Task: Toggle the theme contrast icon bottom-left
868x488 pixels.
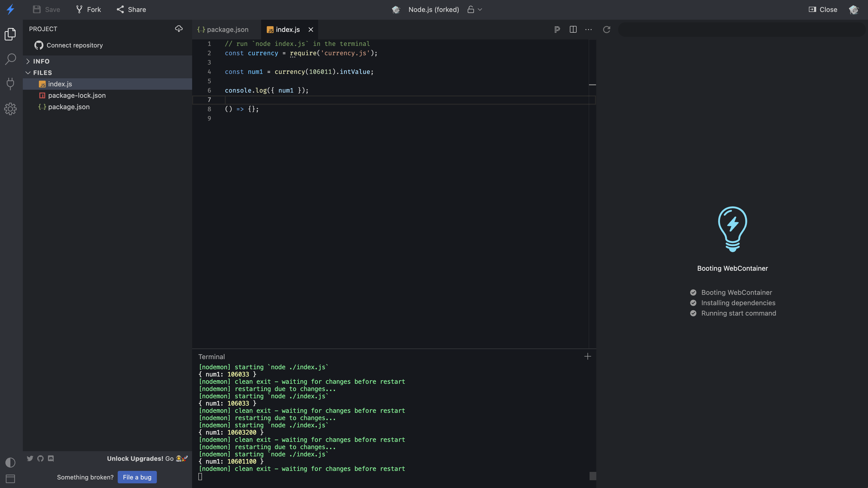Action: coord(10,462)
